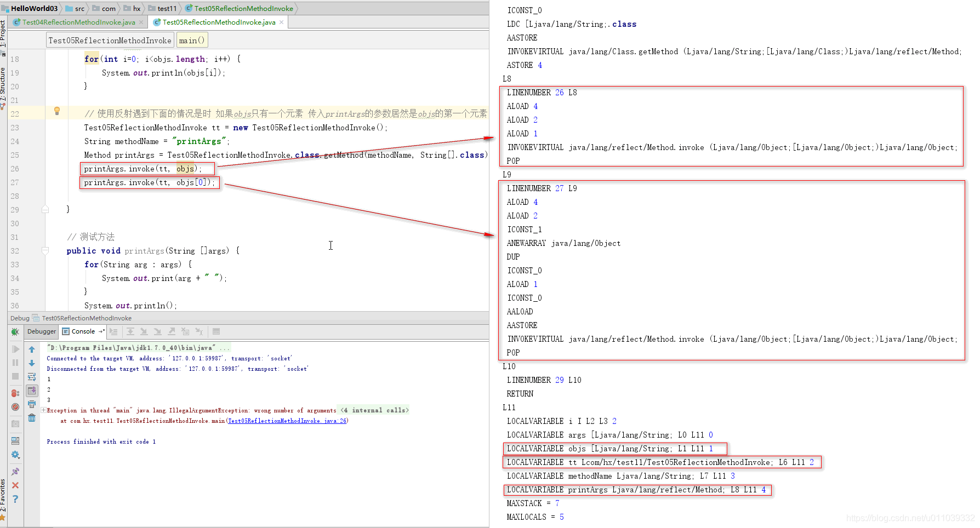This screenshot has height=528, width=980.
Task: Close debug tab red X icon
Action: (x=15, y=485)
